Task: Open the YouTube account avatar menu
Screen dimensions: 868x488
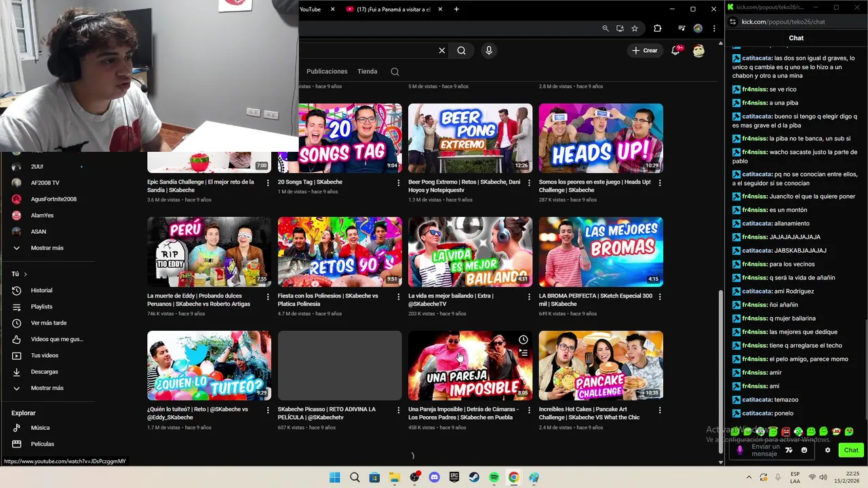Action: (x=698, y=50)
